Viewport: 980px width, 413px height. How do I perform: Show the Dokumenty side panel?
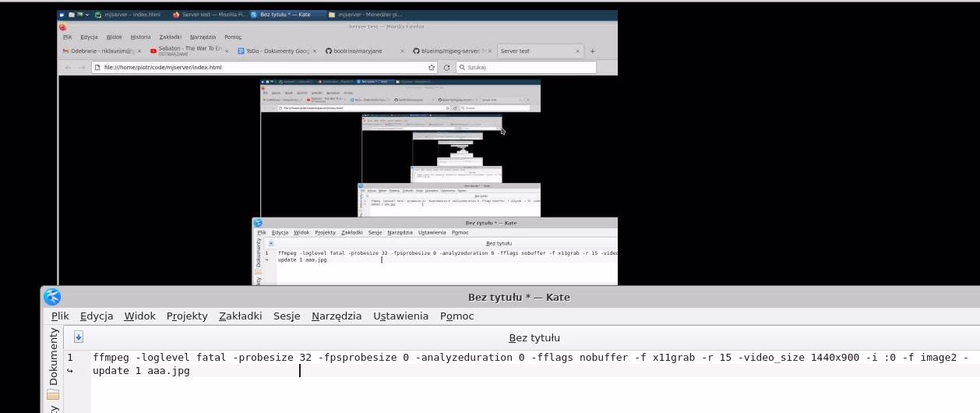pyautogui.click(x=53, y=357)
